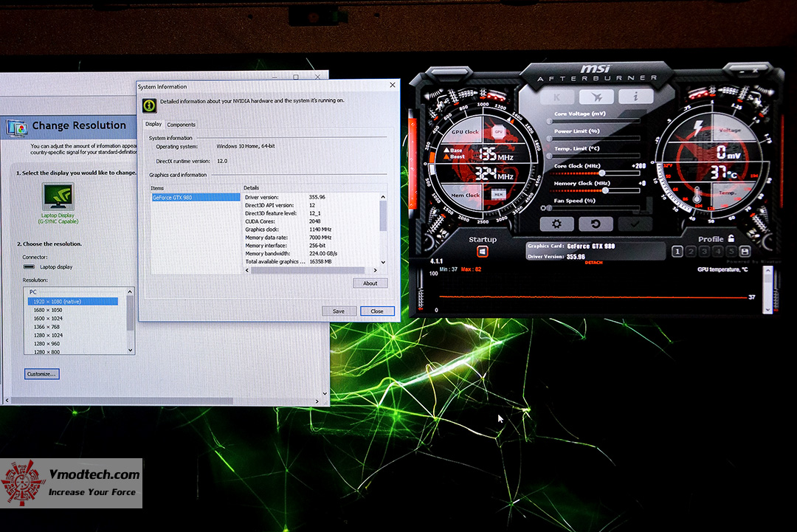Click the thermometer icon in temperature gauge
This screenshot has width=797, height=532.
[697, 195]
